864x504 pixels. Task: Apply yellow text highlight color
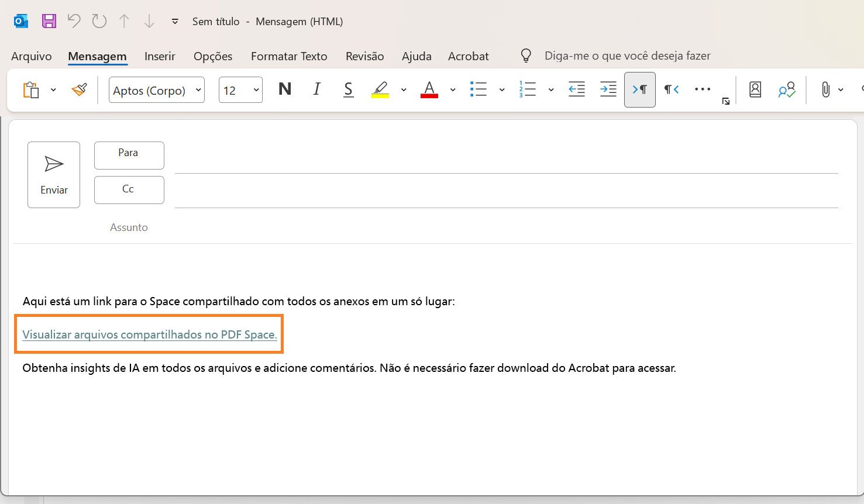[x=380, y=89]
